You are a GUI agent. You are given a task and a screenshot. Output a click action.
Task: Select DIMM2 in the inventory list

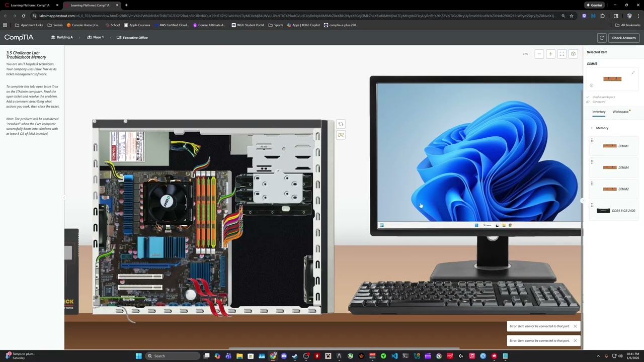614,189
